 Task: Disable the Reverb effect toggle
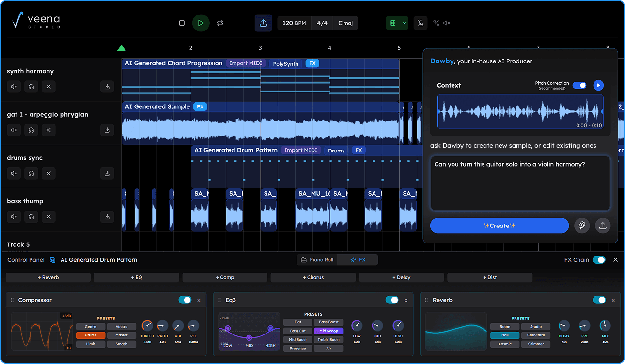(x=599, y=300)
